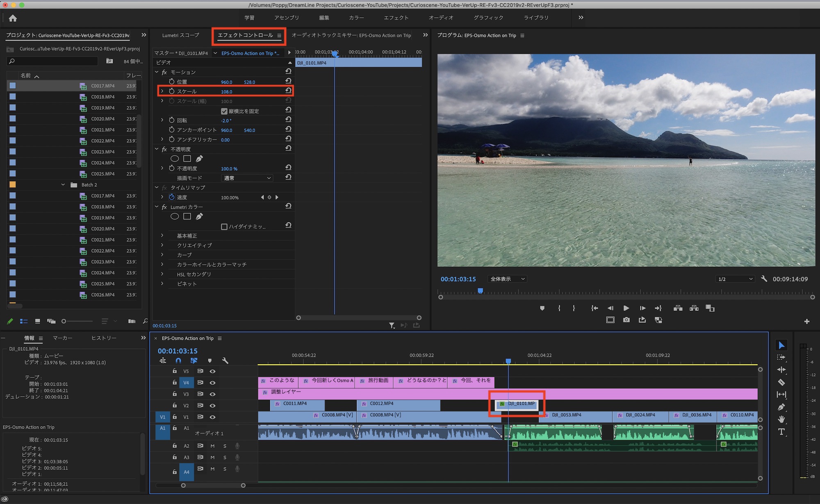Toggle snap magnet in timeline

click(178, 361)
